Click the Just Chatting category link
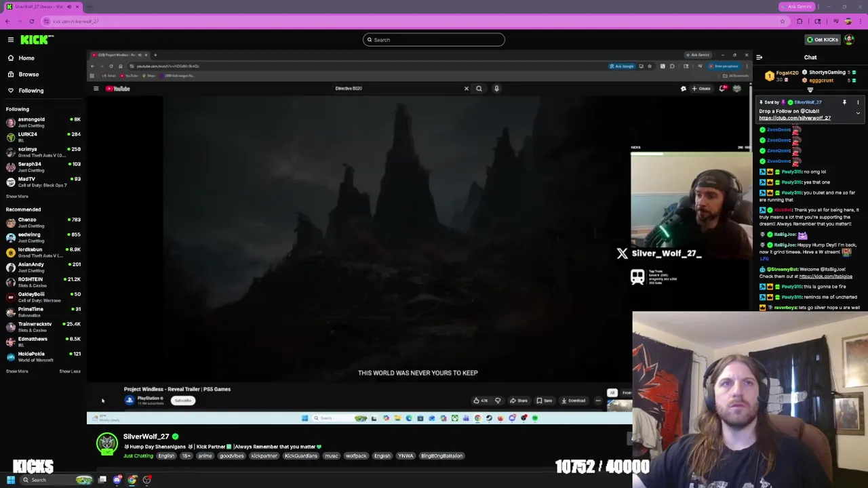Viewport: 868px width, 488px height. coord(138,456)
